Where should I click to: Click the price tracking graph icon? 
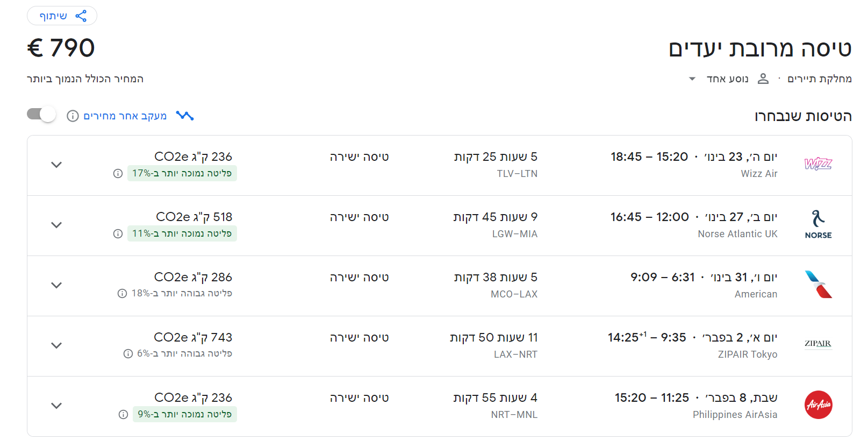185,116
